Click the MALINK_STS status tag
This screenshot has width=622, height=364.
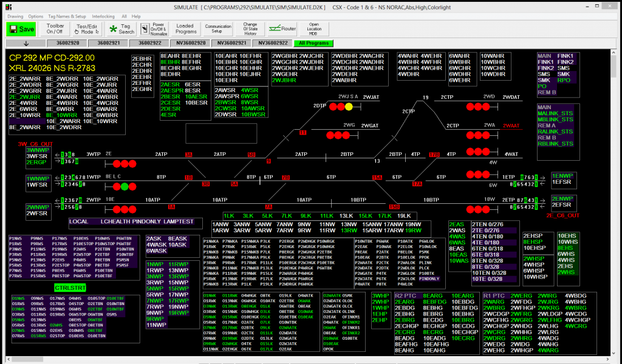[555, 113]
